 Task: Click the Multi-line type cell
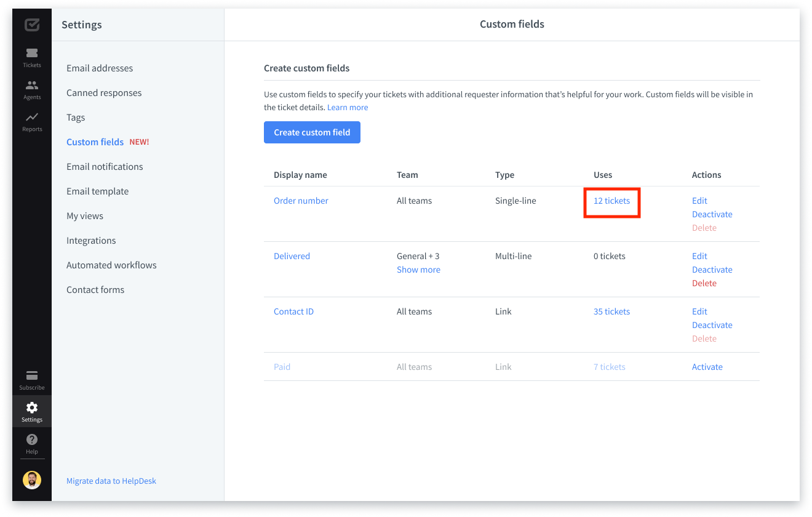click(513, 256)
